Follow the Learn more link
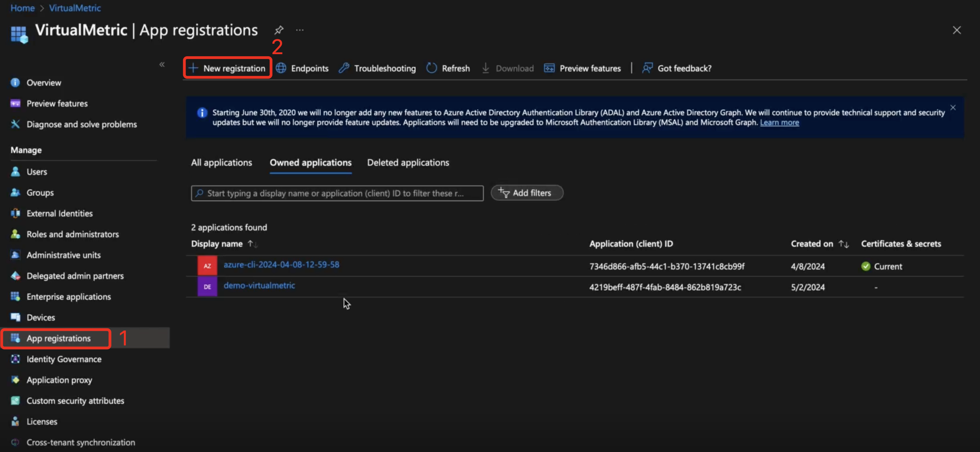This screenshot has height=452, width=980. 779,123
